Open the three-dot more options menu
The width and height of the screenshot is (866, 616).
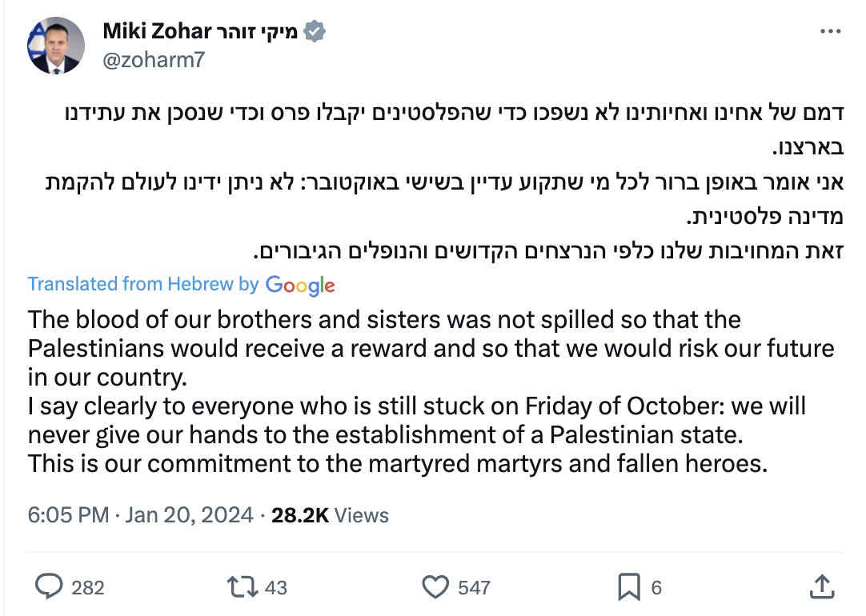[x=832, y=32]
